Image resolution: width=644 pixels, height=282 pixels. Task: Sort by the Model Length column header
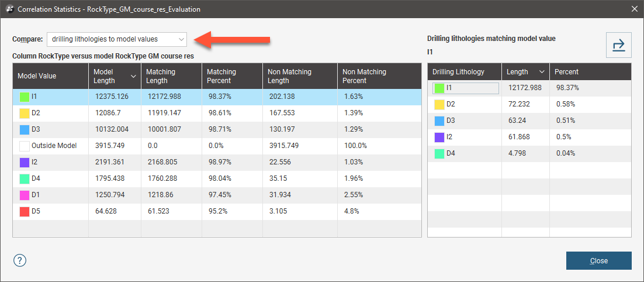tap(114, 76)
